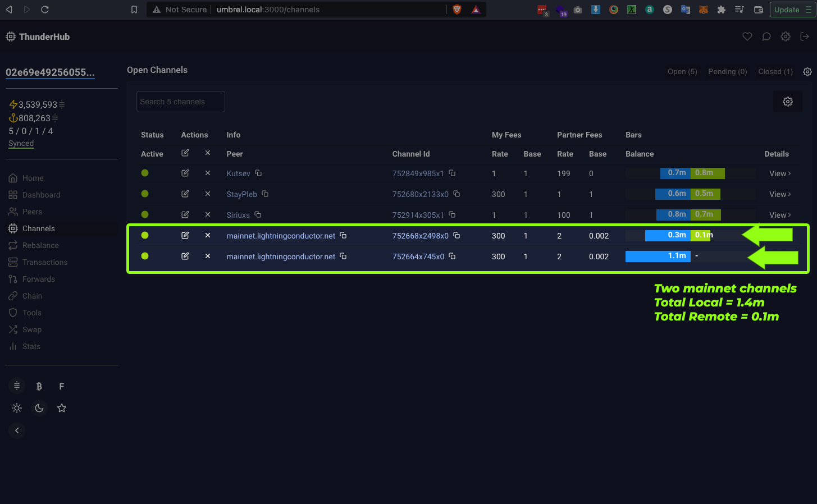Open Transactions in sidebar
The image size is (817, 504).
(x=38, y=262)
